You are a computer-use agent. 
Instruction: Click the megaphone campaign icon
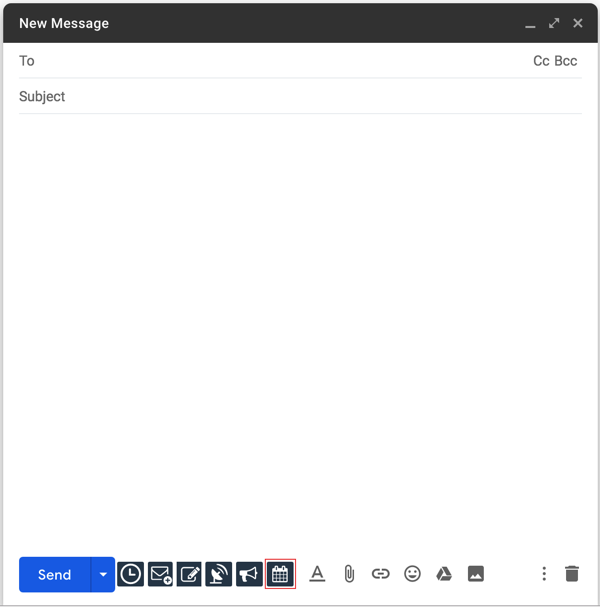pos(249,574)
